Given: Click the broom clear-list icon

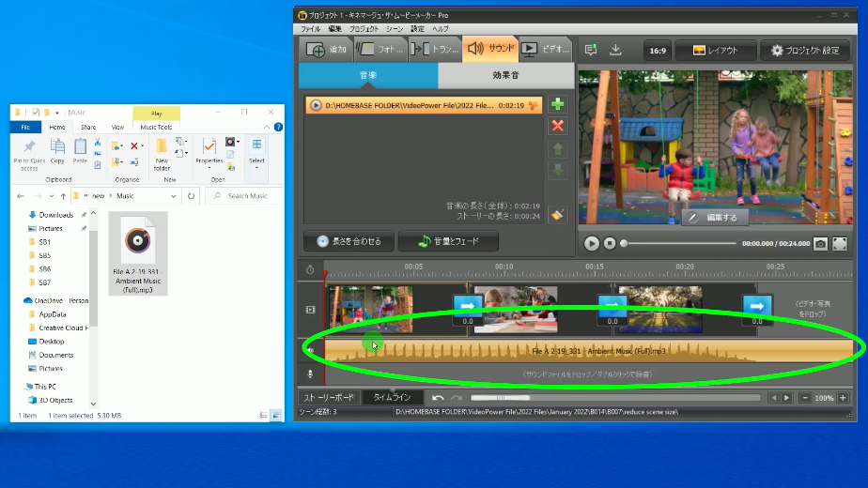Looking at the screenshot, I should [558, 215].
